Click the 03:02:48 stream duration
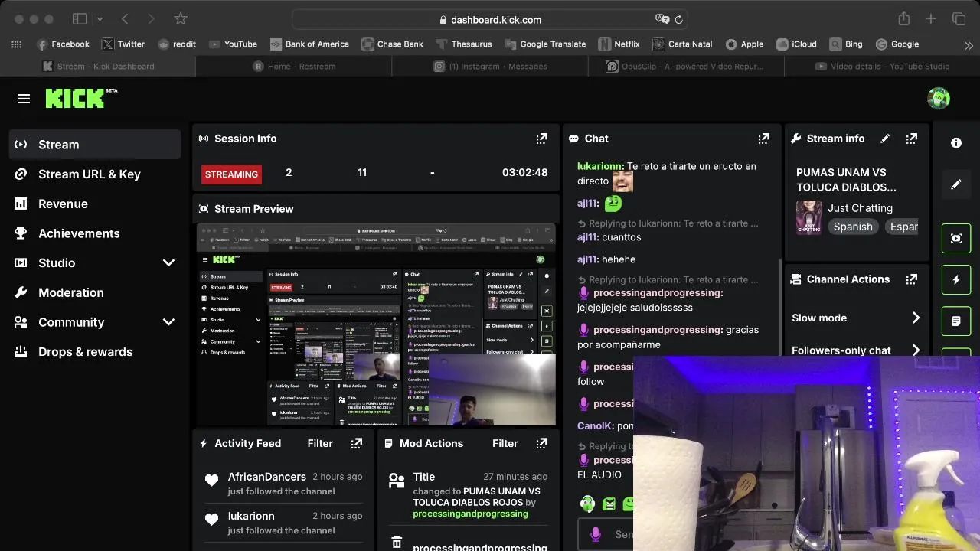Viewport: 980px width, 551px height. (524, 173)
